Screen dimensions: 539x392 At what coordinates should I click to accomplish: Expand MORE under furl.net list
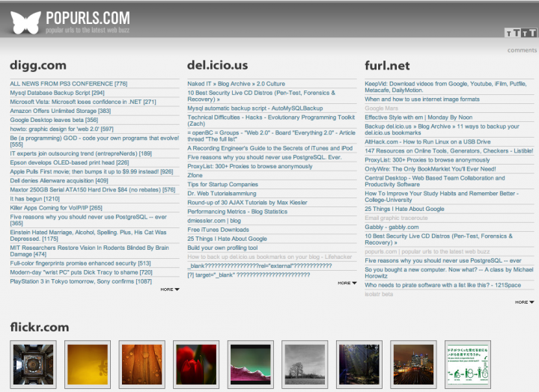tap(525, 302)
